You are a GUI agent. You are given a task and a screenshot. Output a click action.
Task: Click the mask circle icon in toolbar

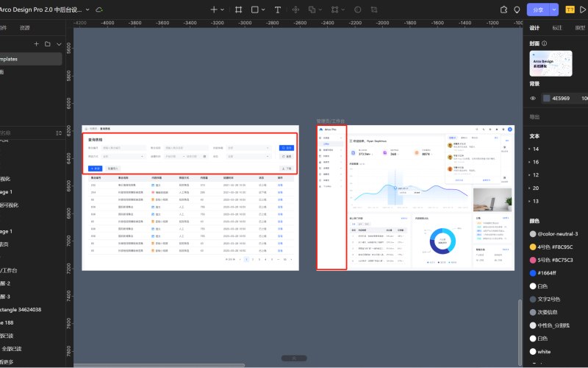(358, 10)
